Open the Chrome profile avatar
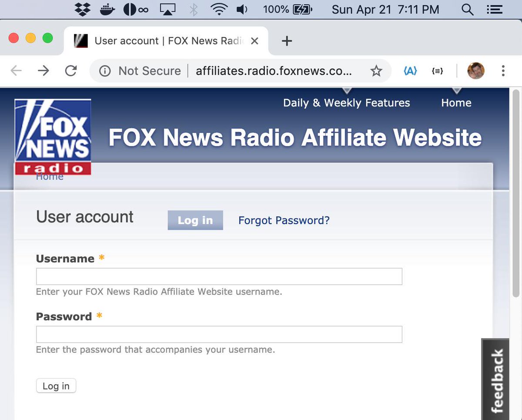Image resolution: width=522 pixels, height=420 pixels. coord(476,71)
